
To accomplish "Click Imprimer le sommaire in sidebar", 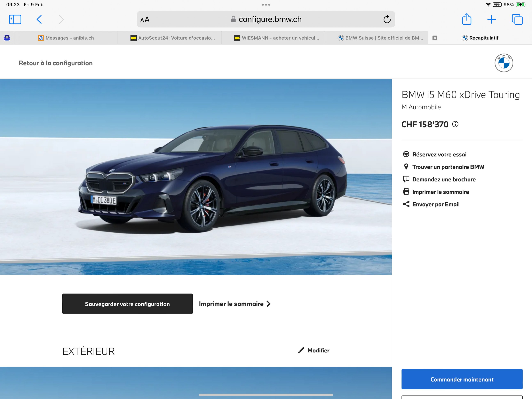I will pos(440,192).
